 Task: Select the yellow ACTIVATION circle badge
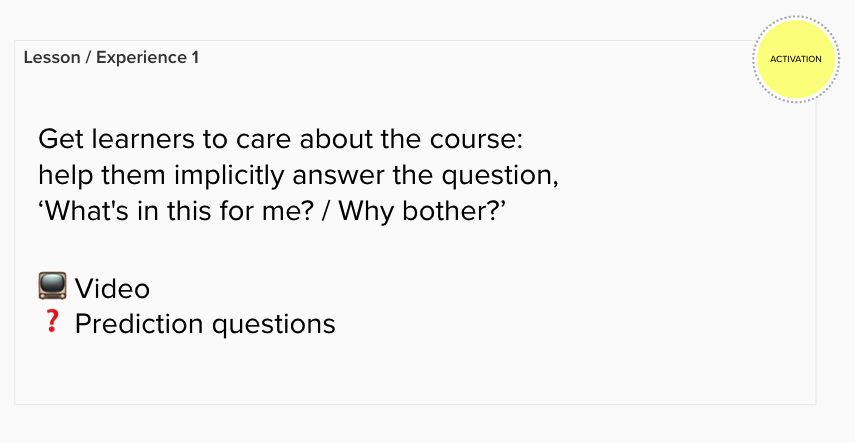[795, 59]
